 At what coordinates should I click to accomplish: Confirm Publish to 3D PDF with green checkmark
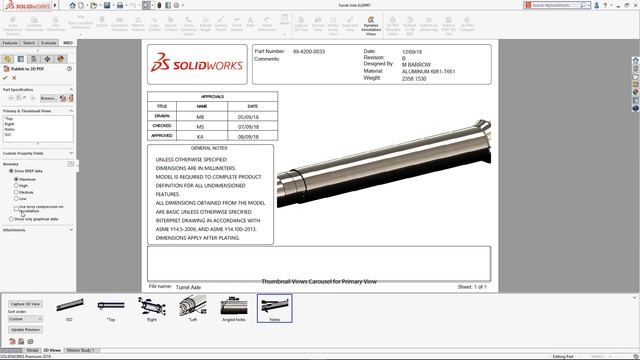(x=5, y=78)
